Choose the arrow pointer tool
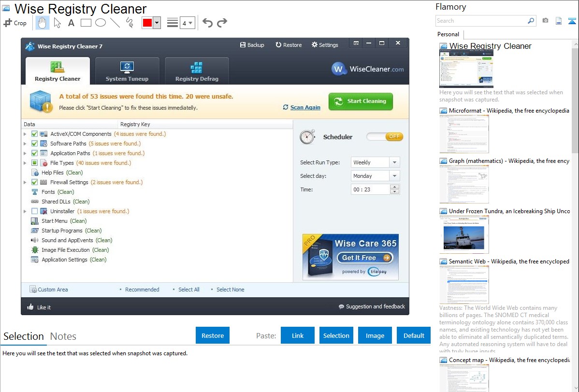 [x=57, y=23]
